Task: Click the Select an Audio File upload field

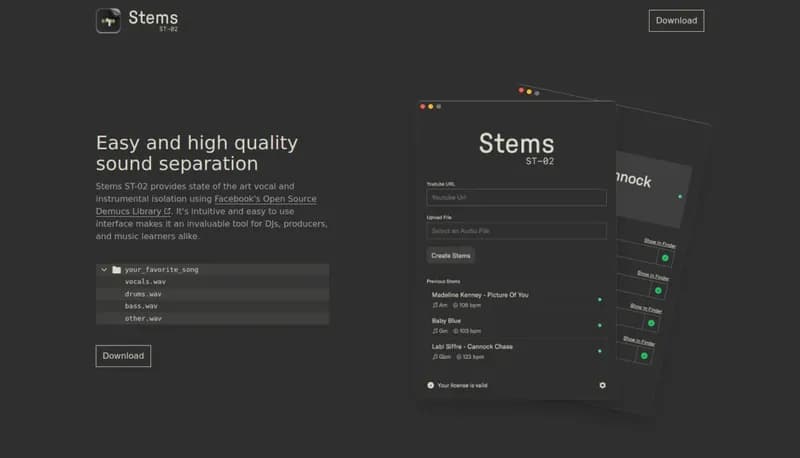Action: 516,231
